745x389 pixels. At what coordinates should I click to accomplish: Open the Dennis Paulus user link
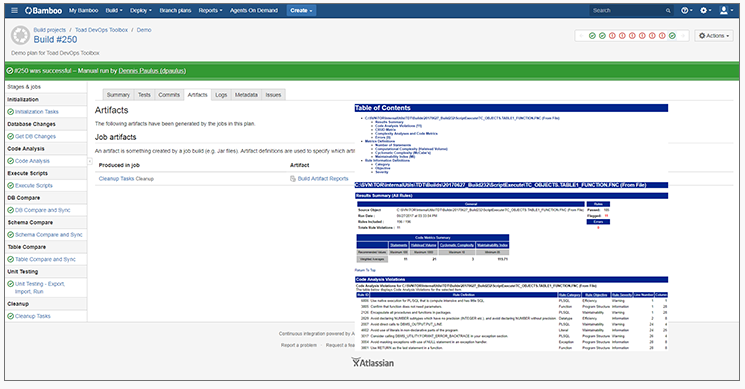[x=152, y=71]
